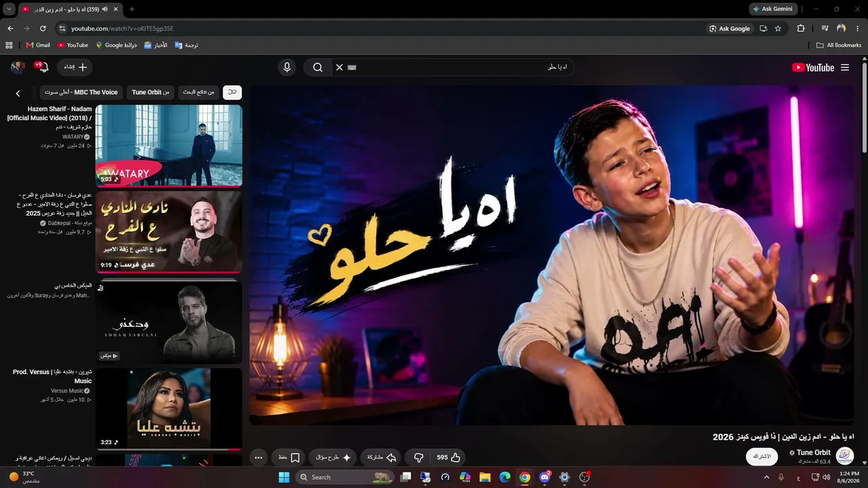The width and height of the screenshot is (868, 488).
Task: Click the Ask (طرح سؤال) button
Action: pos(333,457)
